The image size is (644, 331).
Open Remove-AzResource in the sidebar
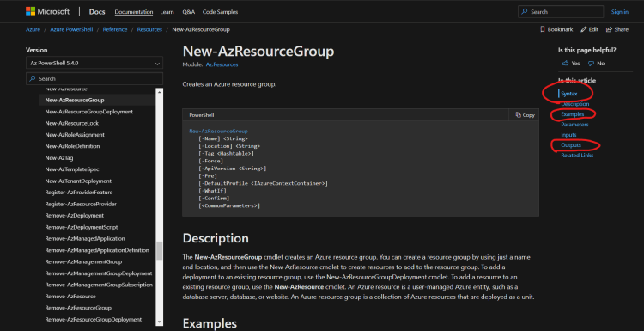click(70, 297)
